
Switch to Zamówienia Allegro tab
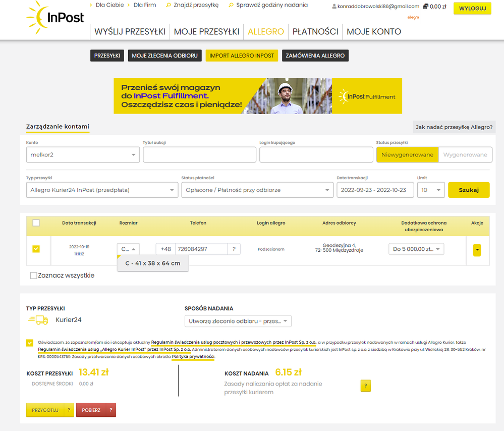point(315,56)
